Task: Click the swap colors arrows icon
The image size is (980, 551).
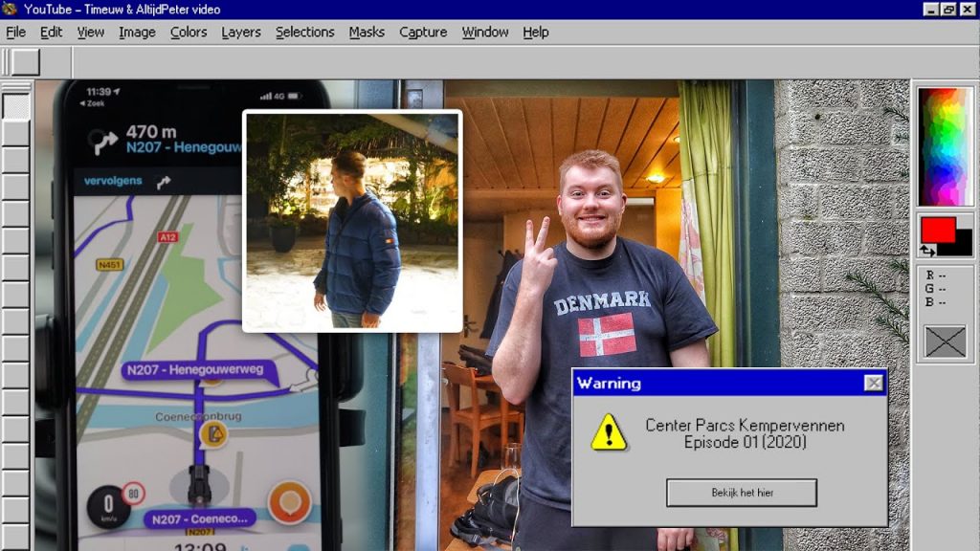Action: [x=926, y=250]
